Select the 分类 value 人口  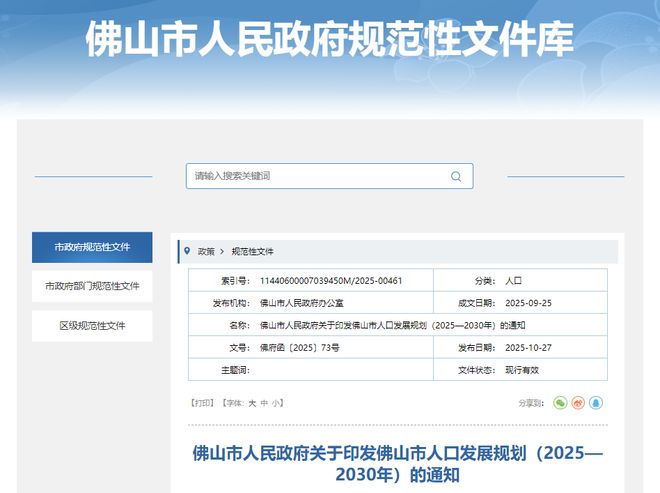(x=514, y=281)
